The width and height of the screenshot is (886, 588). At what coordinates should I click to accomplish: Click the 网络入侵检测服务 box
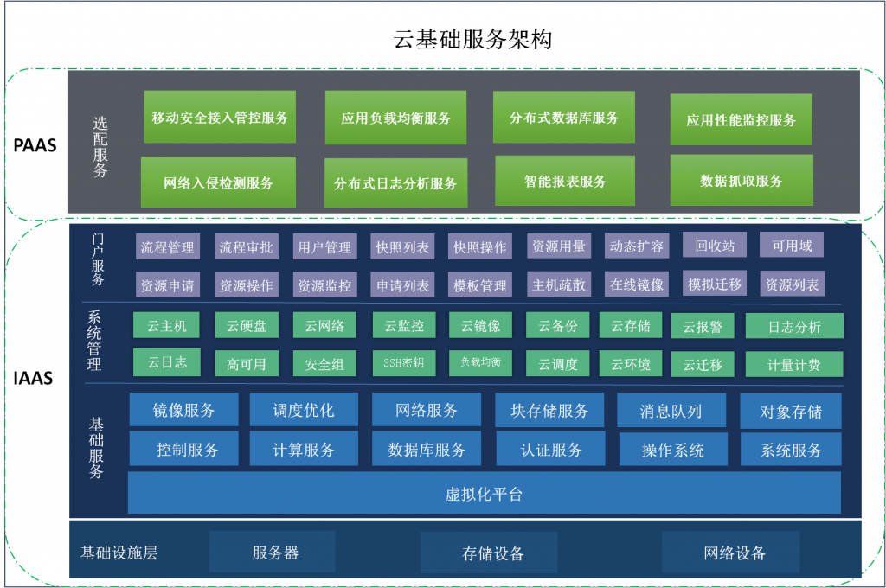pos(218,182)
